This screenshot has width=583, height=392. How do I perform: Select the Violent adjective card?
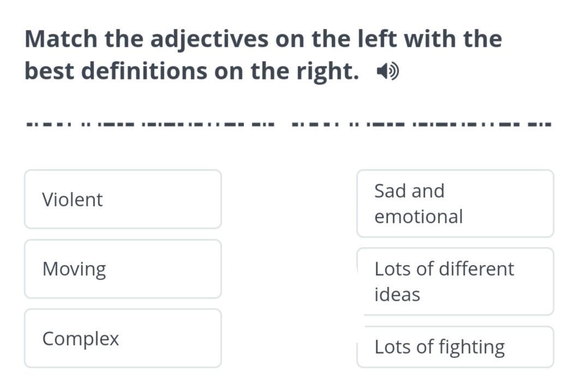(123, 199)
